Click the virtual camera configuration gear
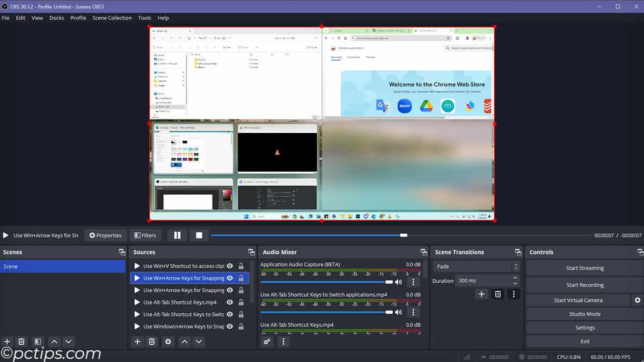 point(638,300)
